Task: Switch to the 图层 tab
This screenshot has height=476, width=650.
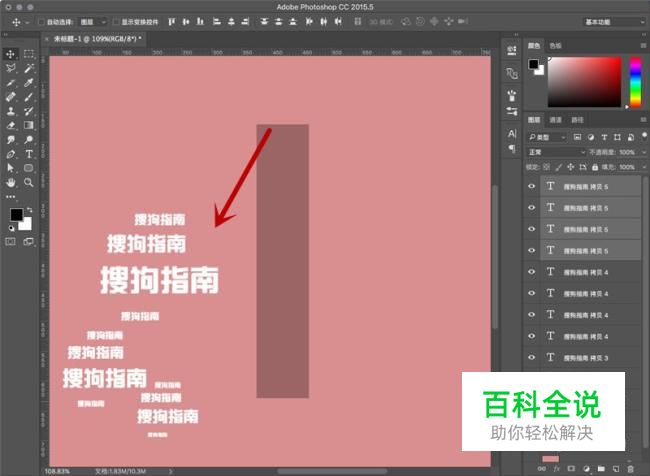Action: coord(534,120)
